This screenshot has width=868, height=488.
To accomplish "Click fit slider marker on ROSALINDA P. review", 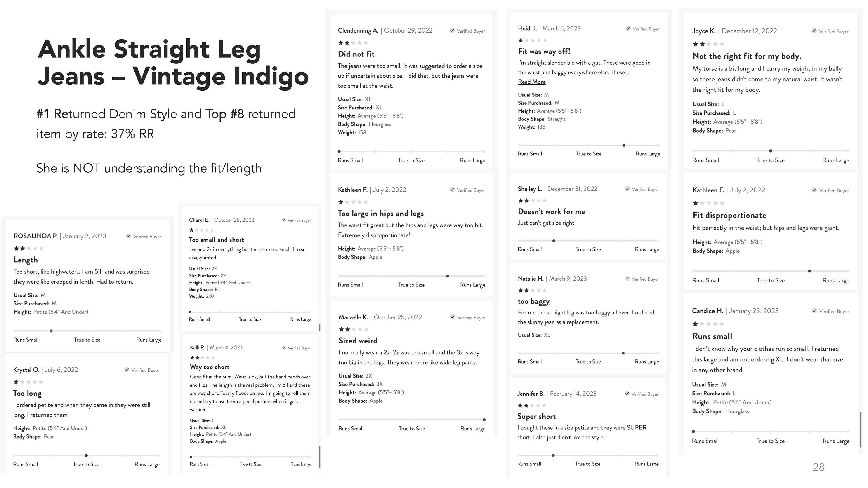I will [x=51, y=331].
